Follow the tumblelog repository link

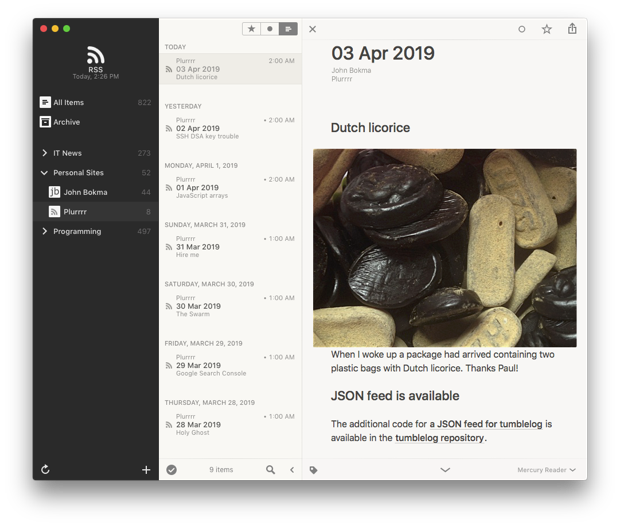pos(439,438)
